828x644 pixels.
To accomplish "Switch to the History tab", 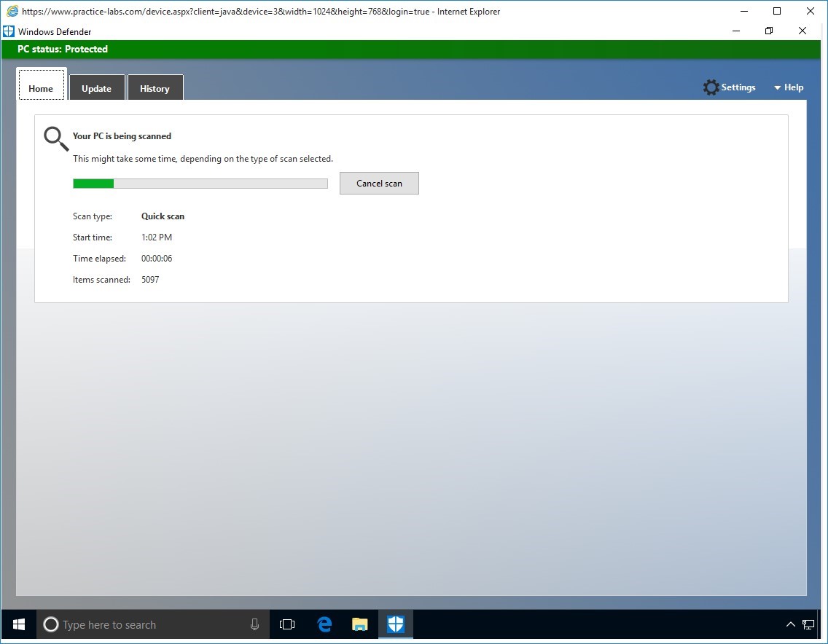I will [155, 88].
